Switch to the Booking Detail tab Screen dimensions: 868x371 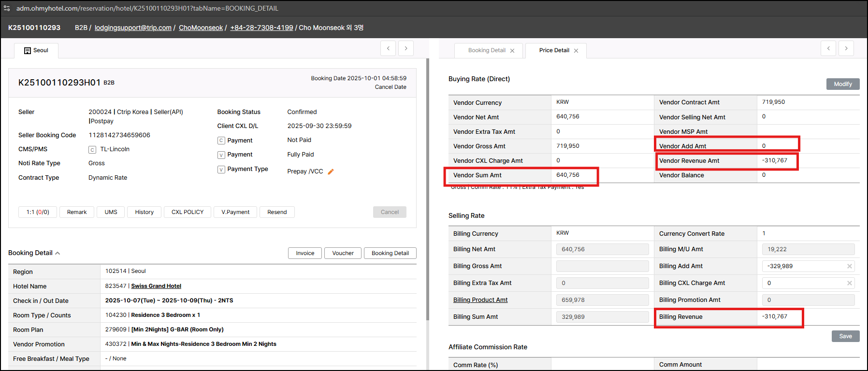(x=486, y=50)
